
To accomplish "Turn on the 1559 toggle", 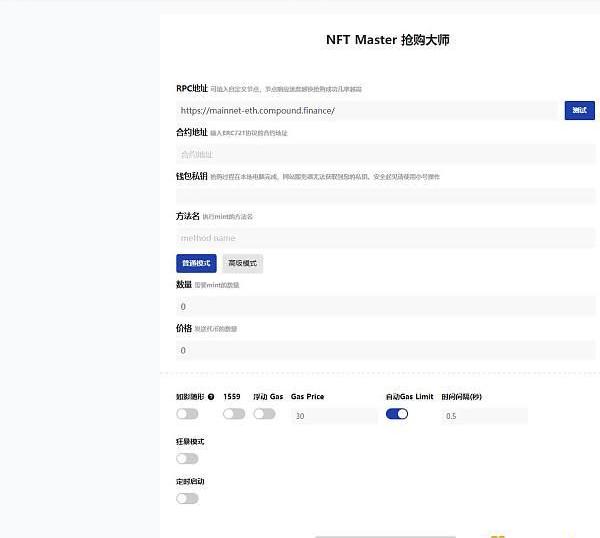I will tap(234, 414).
